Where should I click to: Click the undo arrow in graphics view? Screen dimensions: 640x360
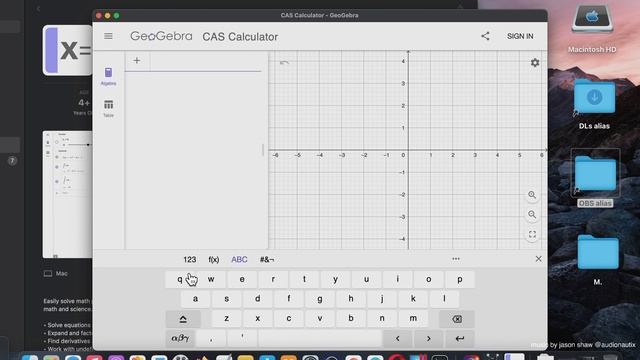(x=284, y=62)
